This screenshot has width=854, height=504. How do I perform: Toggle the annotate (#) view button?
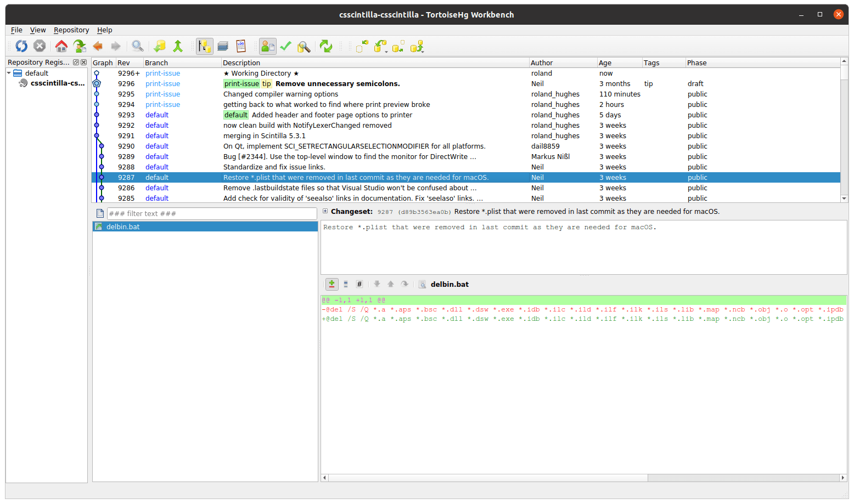pos(359,284)
